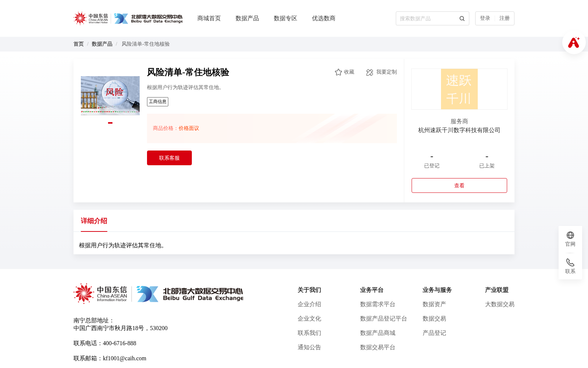Click the 工商信息 tag

pyautogui.click(x=158, y=102)
